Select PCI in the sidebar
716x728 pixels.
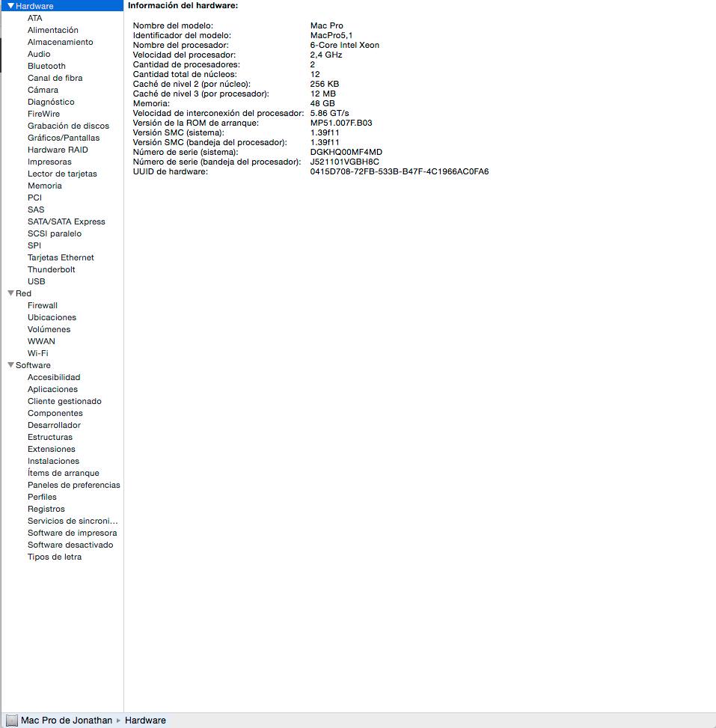[x=34, y=198]
